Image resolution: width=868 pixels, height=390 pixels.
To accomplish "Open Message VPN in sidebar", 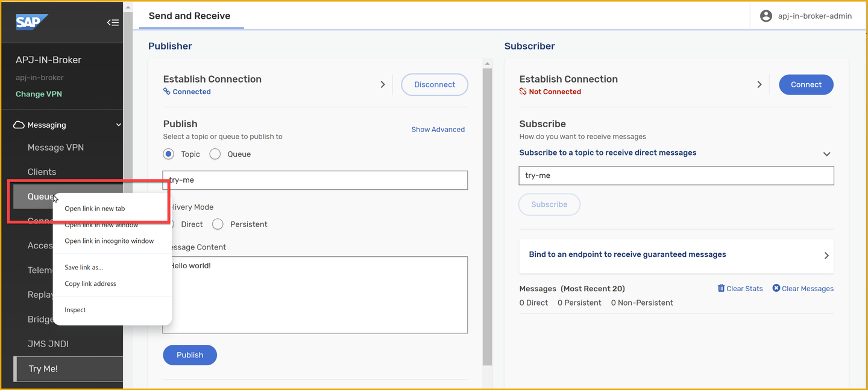I will tap(55, 148).
